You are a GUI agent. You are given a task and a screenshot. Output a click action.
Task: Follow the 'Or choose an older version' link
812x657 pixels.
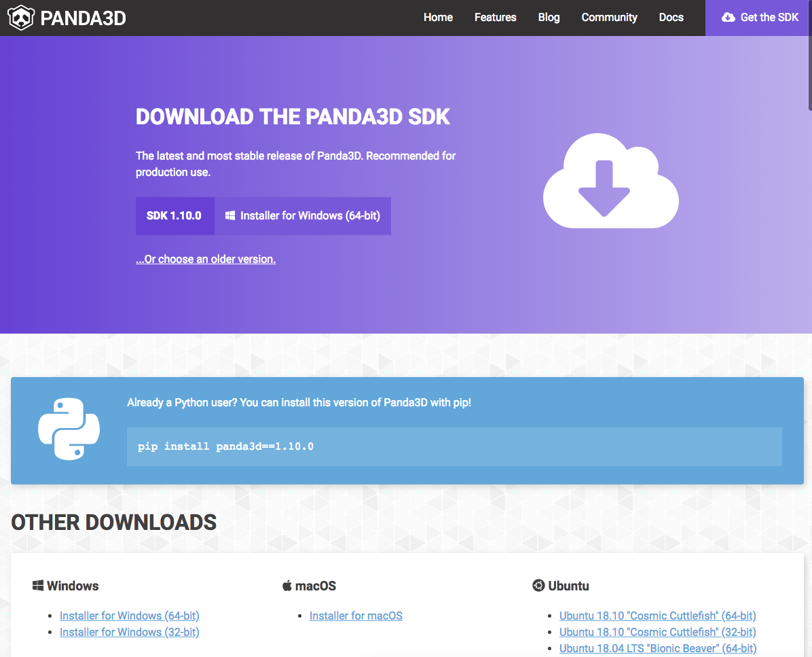pyautogui.click(x=206, y=259)
